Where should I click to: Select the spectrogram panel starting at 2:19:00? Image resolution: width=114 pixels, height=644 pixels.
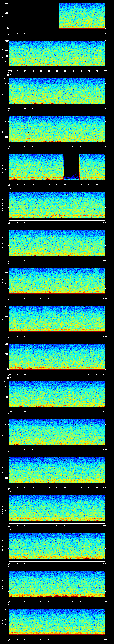coord(57,584)
